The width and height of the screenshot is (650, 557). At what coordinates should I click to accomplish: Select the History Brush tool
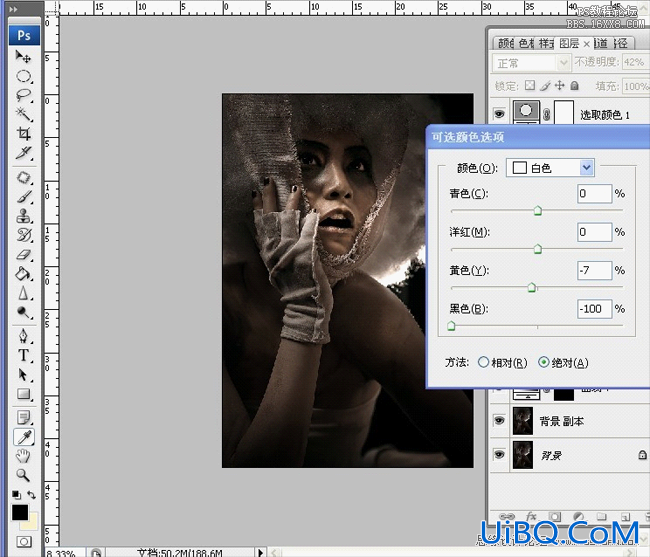tap(23, 235)
